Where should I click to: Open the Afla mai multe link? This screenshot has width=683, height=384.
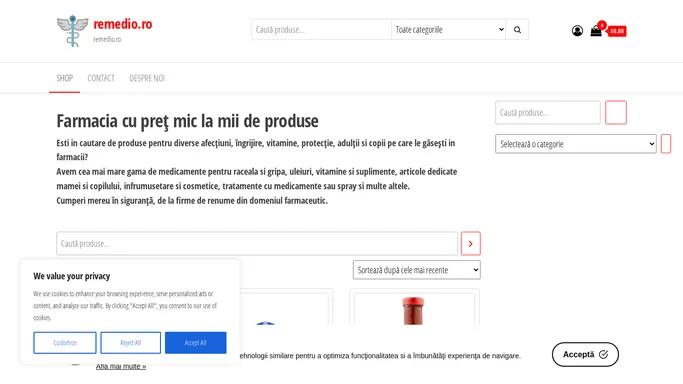pyautogui.click(x=121, y=366)
